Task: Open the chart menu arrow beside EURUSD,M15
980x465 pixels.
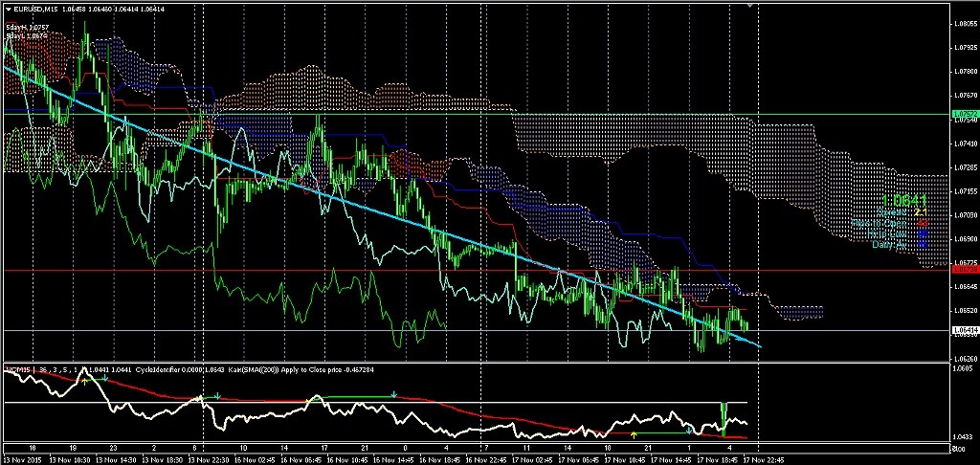Action: [7, 10]
